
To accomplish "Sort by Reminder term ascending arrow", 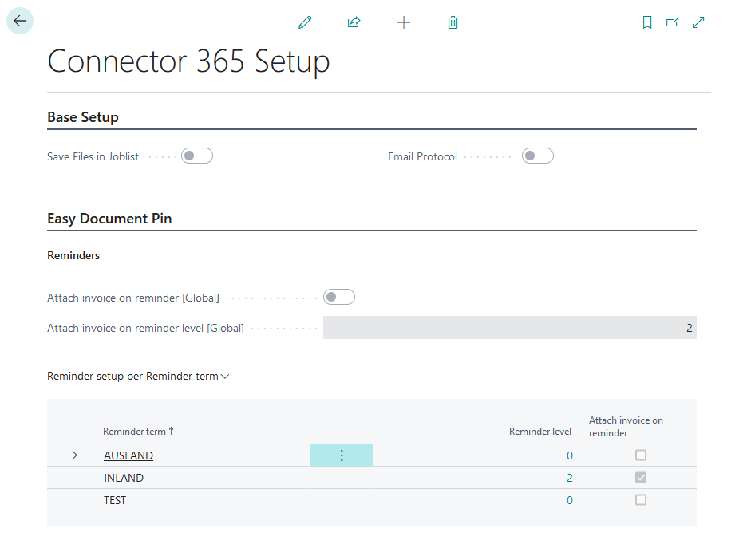I will 171,431.
